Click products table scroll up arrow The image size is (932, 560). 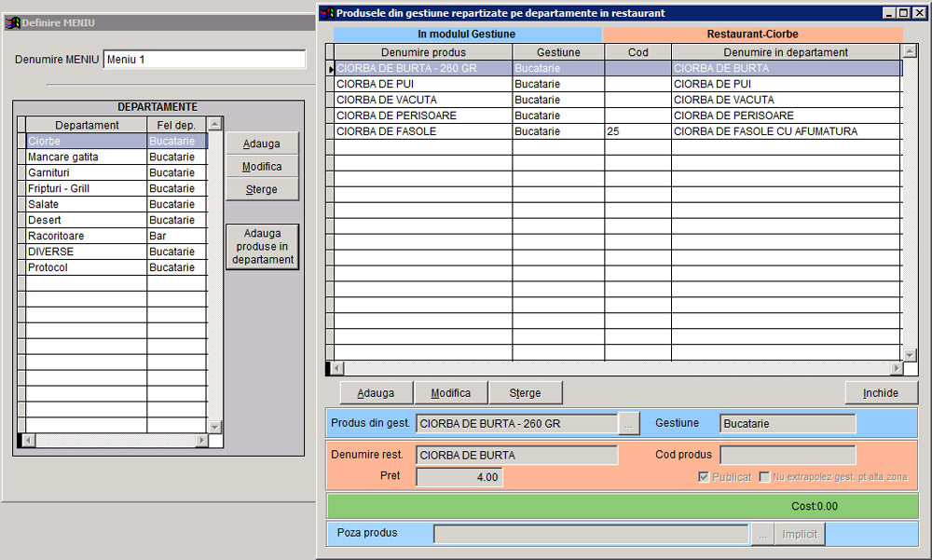[910, 51]
